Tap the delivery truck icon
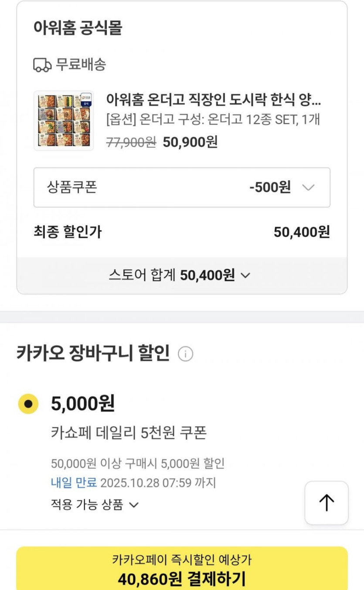Image resolution: width=364 pixels, height=590 pixels. coord(42,65)
